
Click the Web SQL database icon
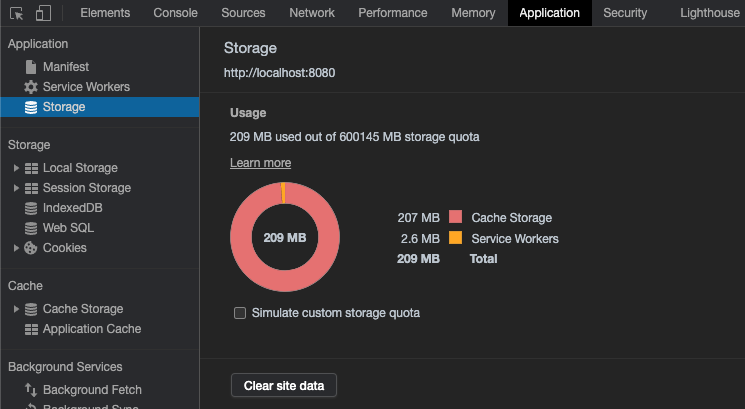[x=31, y=228]
